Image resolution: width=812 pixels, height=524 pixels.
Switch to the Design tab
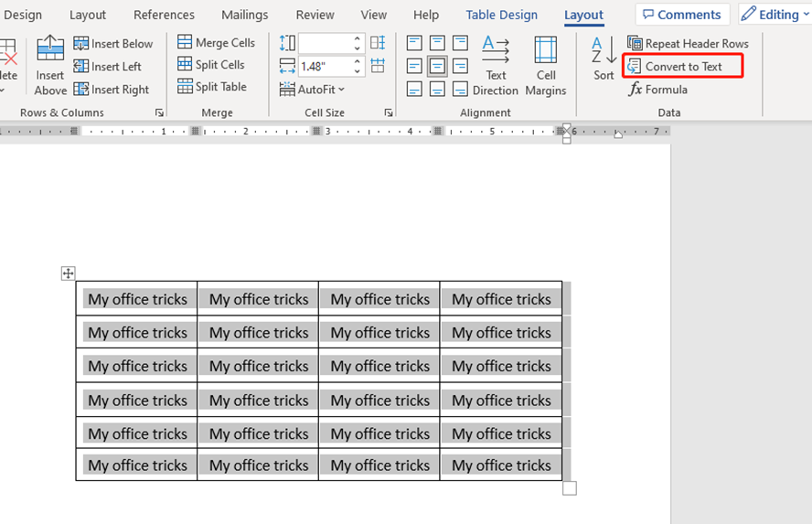pos(23,15)
